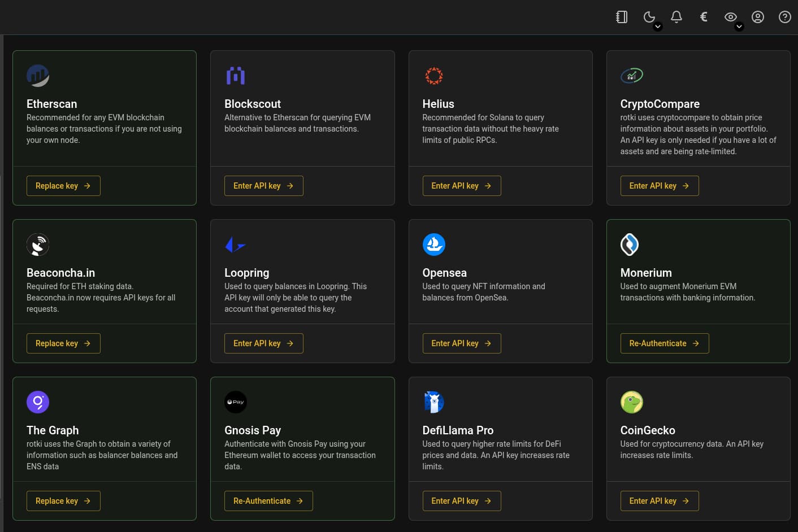Screen dimensions: 798x532
Task: Click the Gnosis Pay logo icon
Action: pos(236,402)
